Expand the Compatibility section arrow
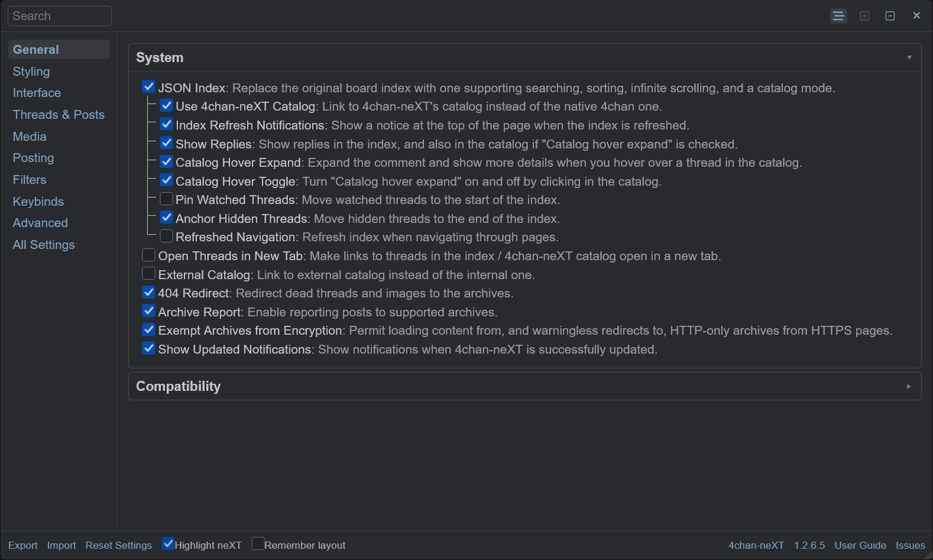 tap(909, 386)
